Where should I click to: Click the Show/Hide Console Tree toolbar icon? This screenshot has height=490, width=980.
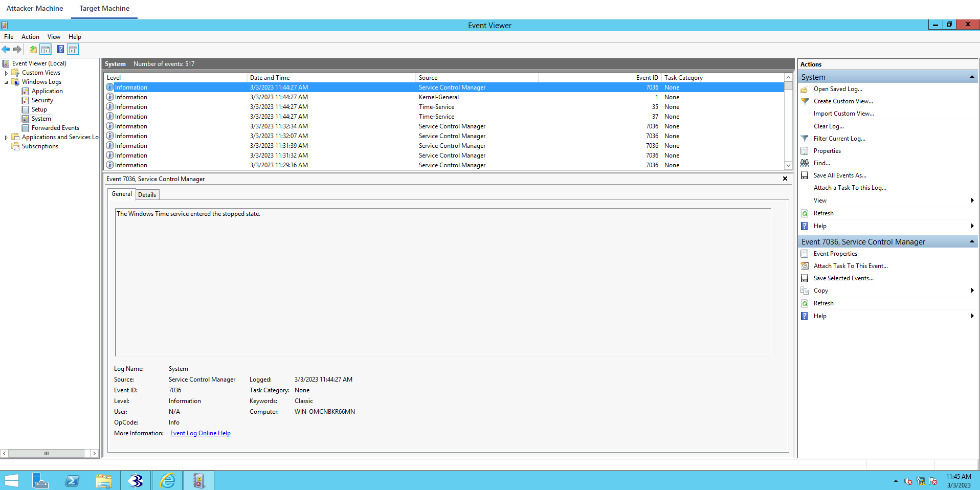coord(46,50)
